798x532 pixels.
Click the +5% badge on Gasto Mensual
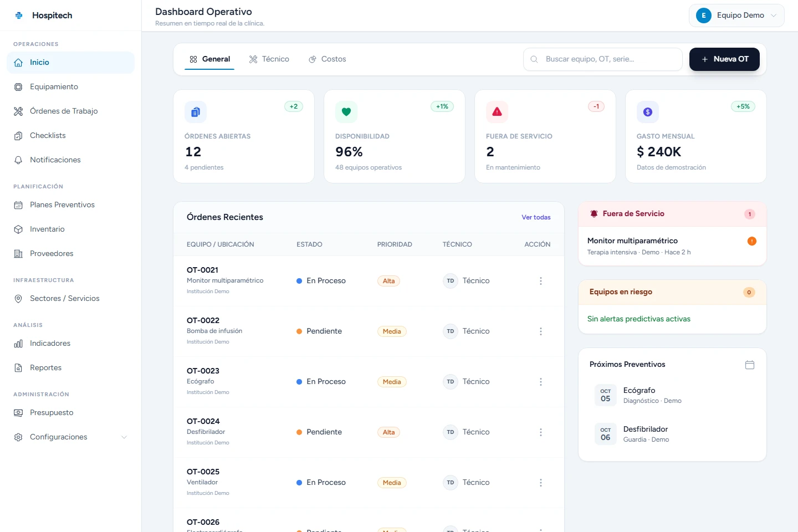pyautogui.click(x=743, y=106)
